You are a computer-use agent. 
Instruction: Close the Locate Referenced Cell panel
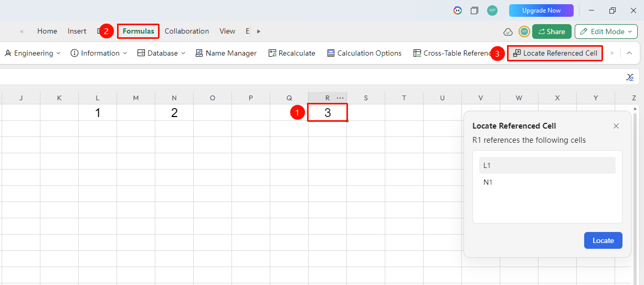(x=616, y=126)
